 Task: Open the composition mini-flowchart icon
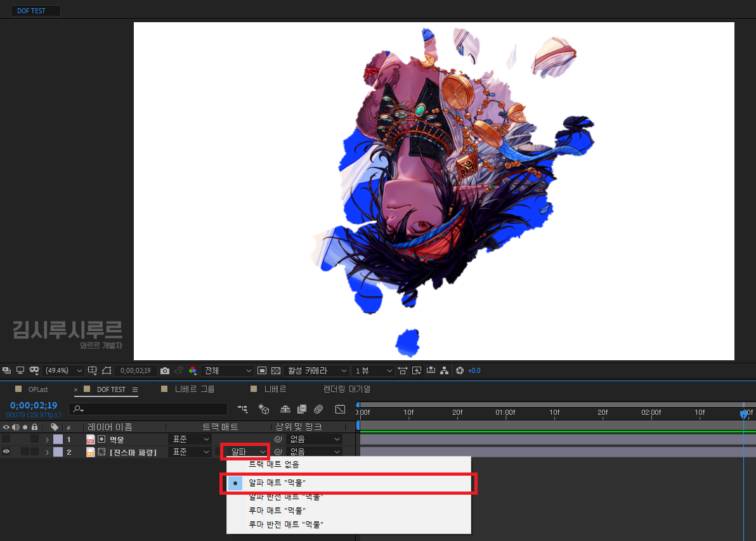tap(242, 409)
